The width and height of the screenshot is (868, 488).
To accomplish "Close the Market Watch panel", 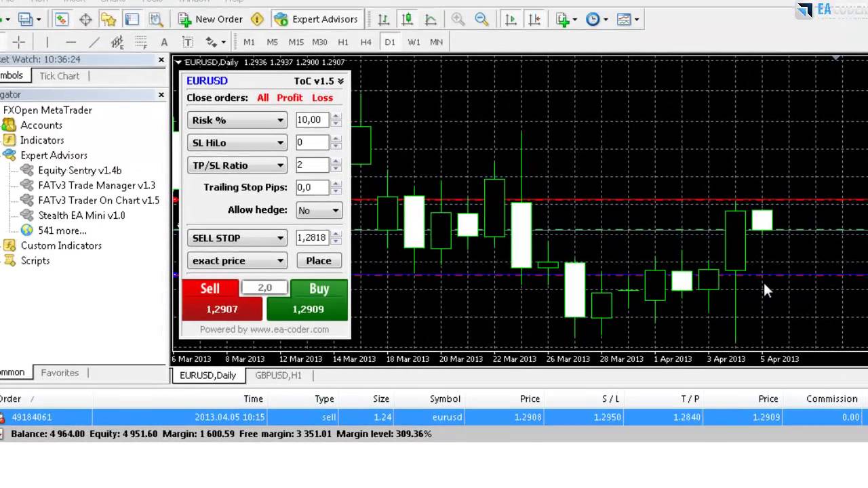I will (x=161, y=60).
